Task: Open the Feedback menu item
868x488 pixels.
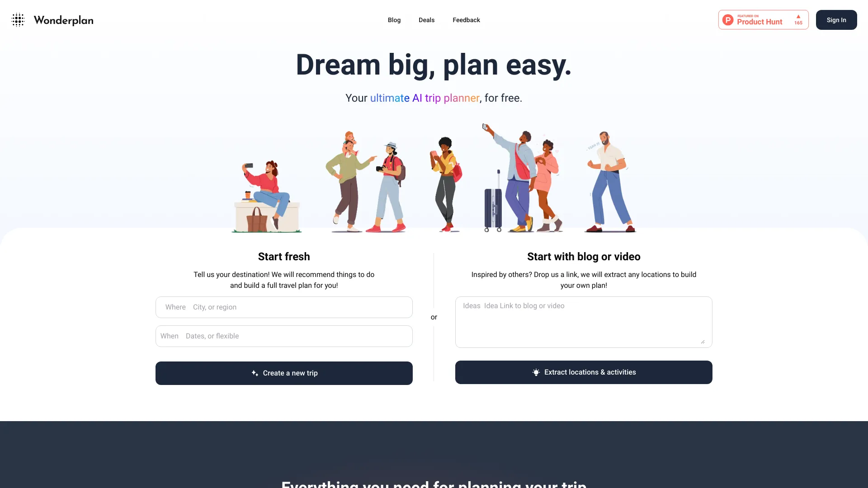Action: (x=466, y=20)
